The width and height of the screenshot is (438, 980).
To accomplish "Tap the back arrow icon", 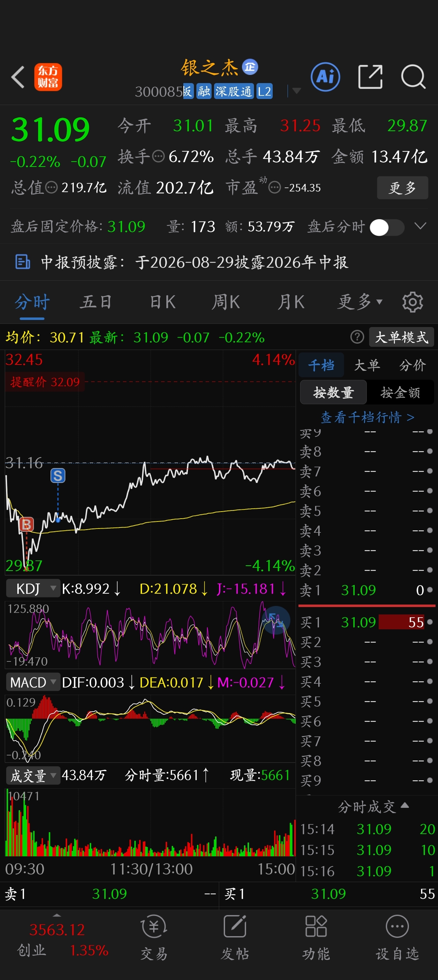I will point(18,77).
